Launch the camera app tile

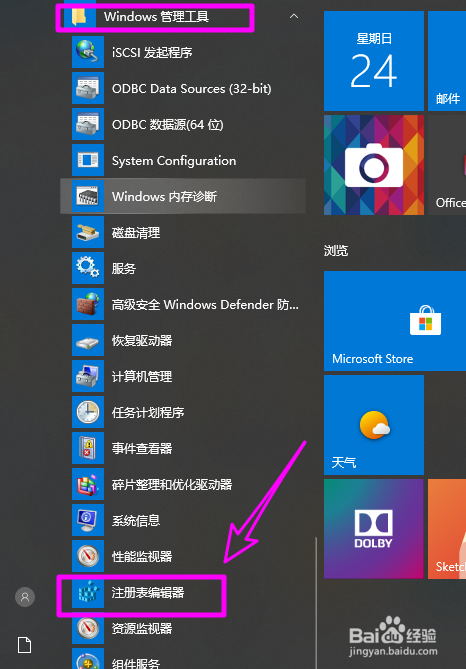pyautogui.click(x=374, y=165)
